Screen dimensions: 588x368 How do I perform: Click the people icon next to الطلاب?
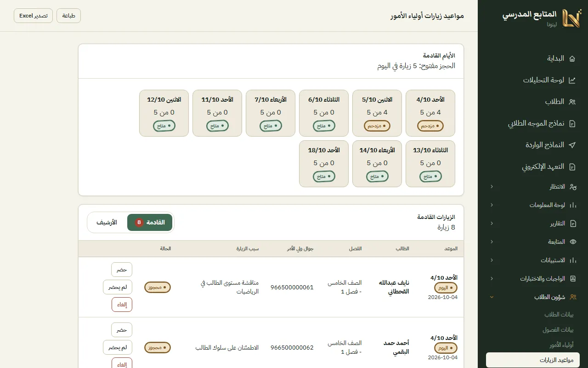(x=572, y=102)
